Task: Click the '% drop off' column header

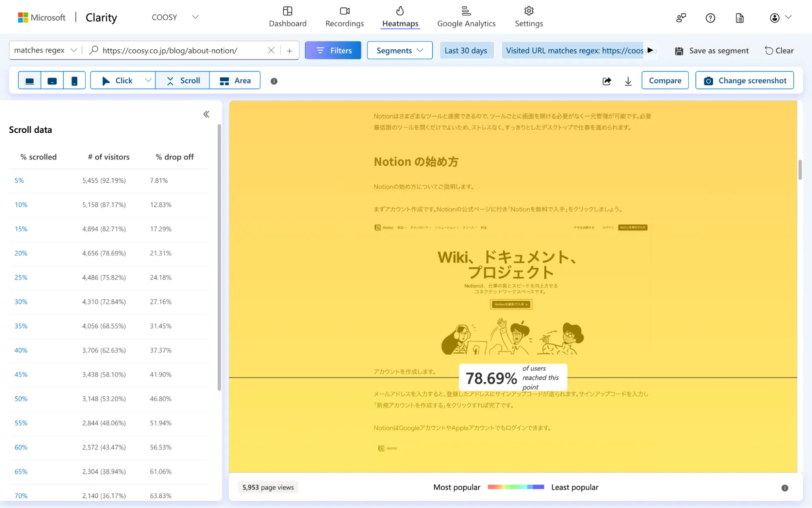Action: coord(175,157)
